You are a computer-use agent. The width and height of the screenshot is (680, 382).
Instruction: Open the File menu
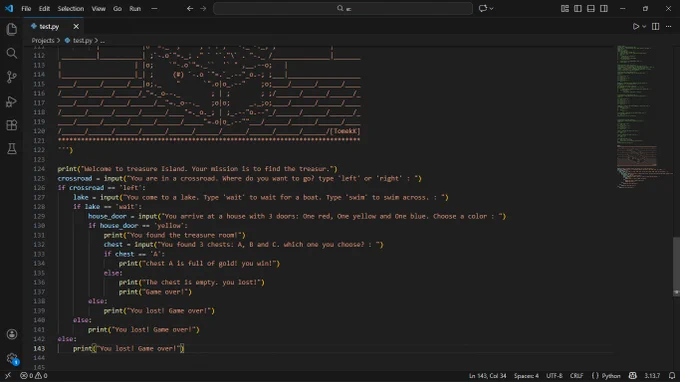click(x=26, y=8)
